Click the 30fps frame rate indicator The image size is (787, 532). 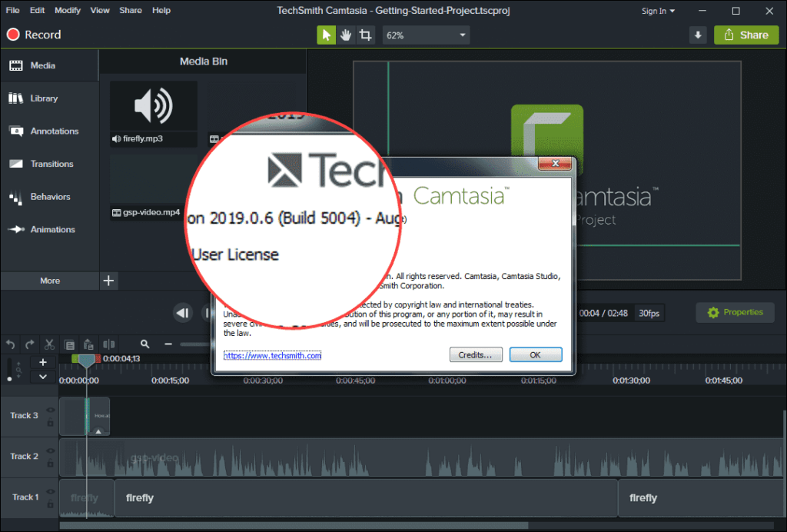click(649, 313)
